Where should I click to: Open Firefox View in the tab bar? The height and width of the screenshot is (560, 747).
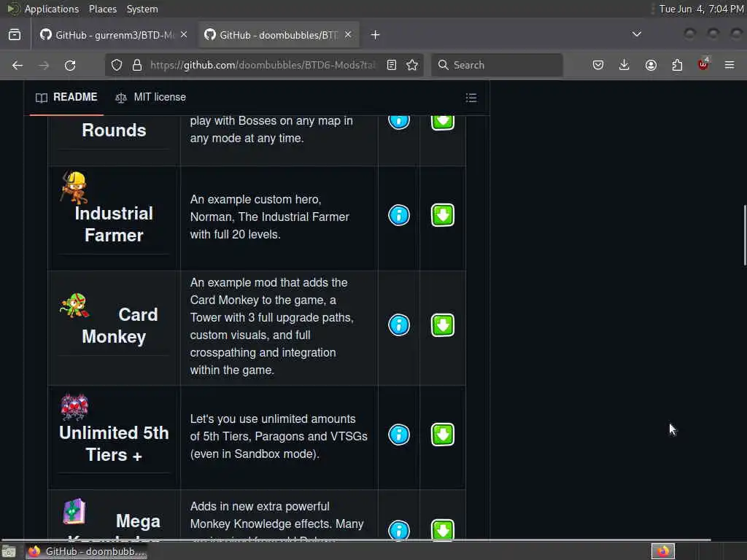coord(15,35)
